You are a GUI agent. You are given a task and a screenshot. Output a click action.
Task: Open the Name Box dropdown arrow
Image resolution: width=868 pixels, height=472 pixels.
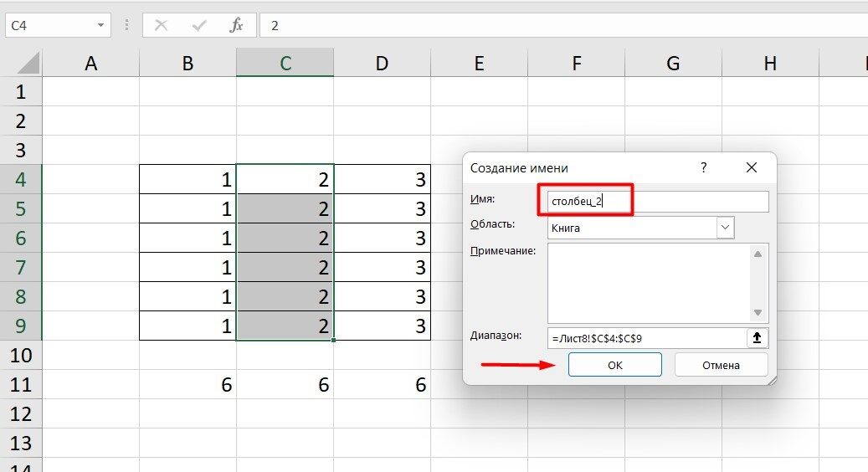coord(100,25)
